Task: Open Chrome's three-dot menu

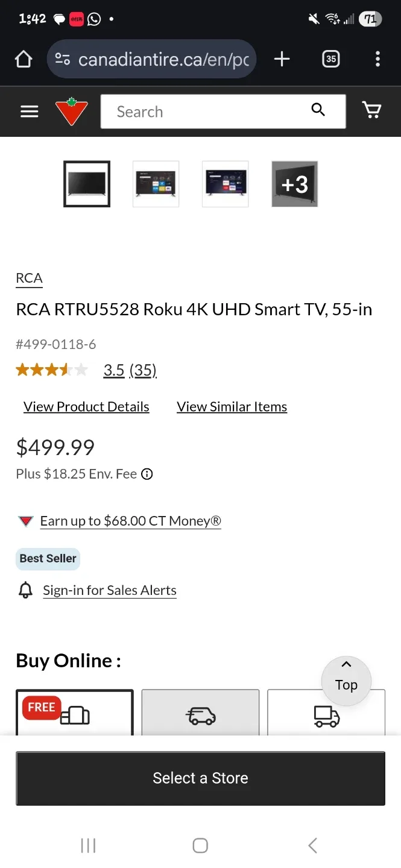Action: (377, 58)
